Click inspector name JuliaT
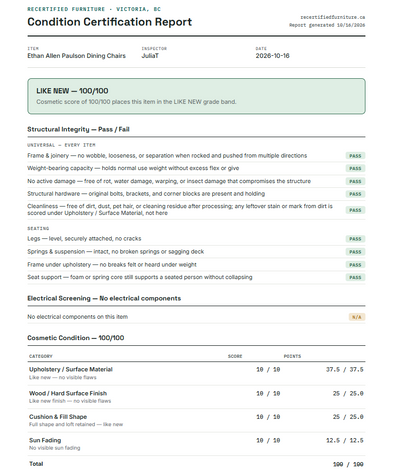The height and width of the screenshot is (471, 416). (x=150, y=56)
